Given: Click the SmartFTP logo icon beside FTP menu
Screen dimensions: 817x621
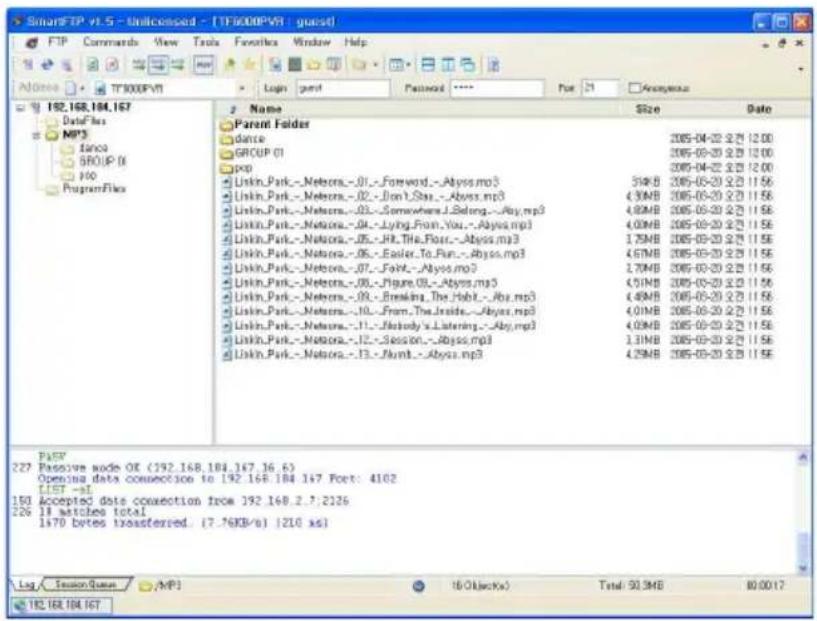Looking at the screenshot, I should point(31,42).
